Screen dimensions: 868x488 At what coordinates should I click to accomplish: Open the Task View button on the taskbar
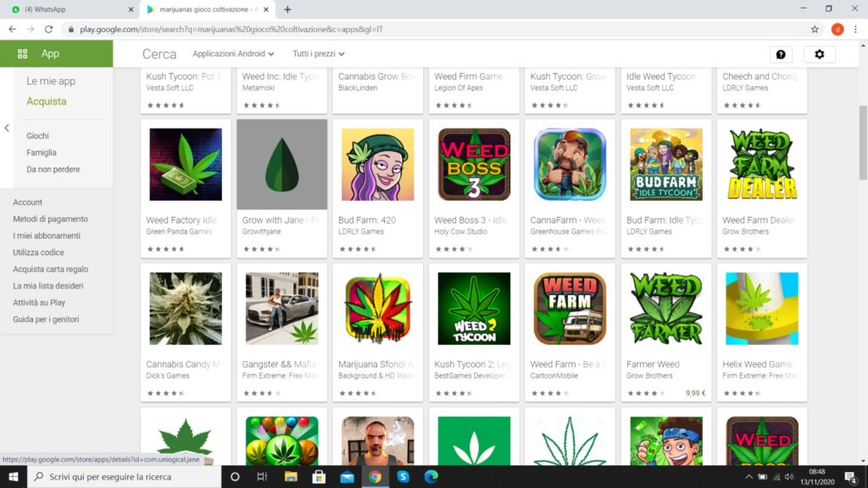pos(263,476)
